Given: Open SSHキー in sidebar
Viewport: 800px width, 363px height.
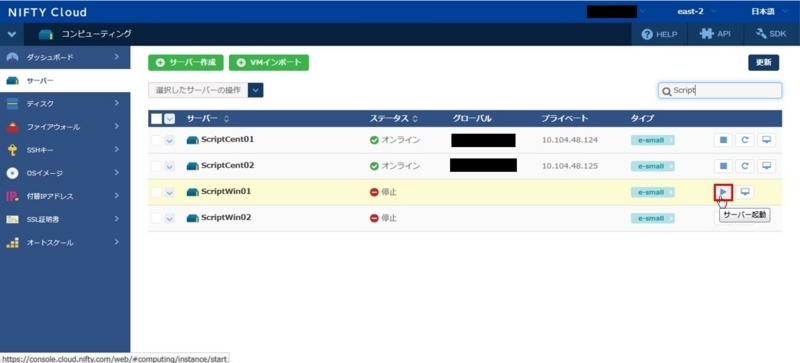Looking at the screenshot, I should (65, 150).
